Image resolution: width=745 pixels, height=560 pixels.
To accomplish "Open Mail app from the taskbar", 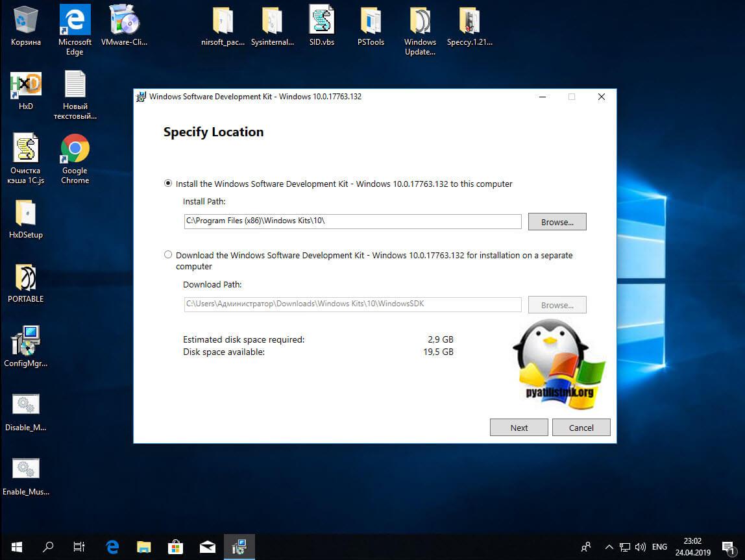I will 207,547.
